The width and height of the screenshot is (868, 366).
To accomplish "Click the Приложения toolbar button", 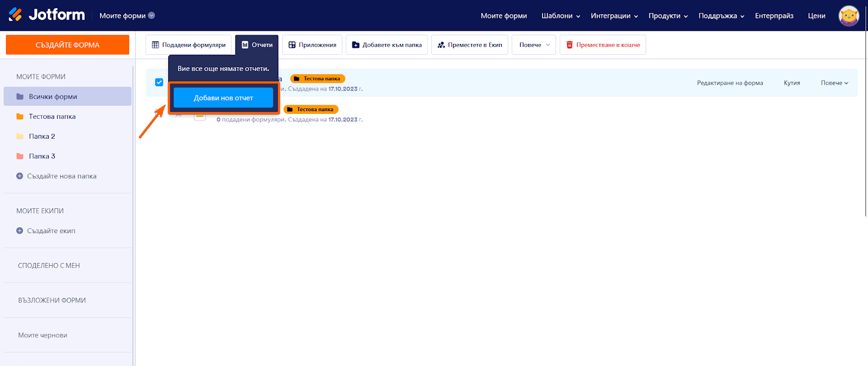I will 312,45.
